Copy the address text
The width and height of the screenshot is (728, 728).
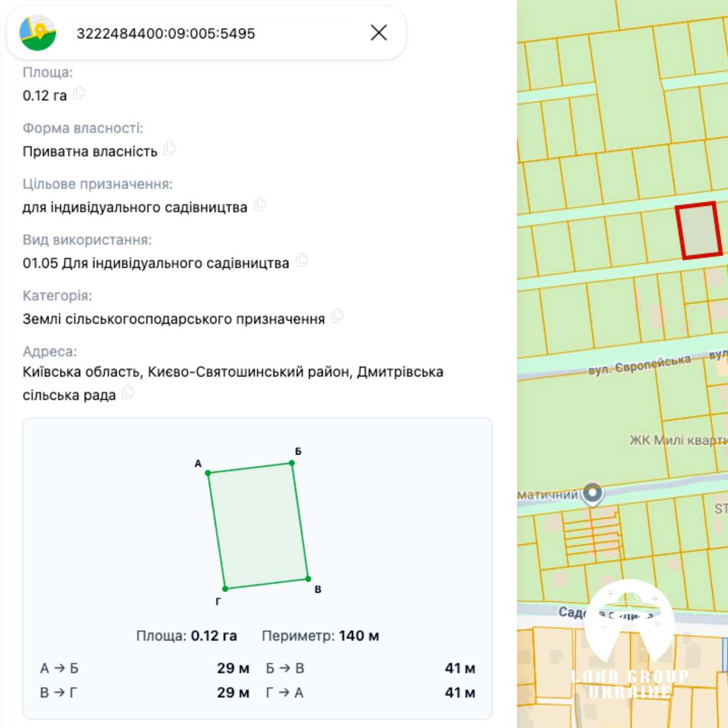128,393
